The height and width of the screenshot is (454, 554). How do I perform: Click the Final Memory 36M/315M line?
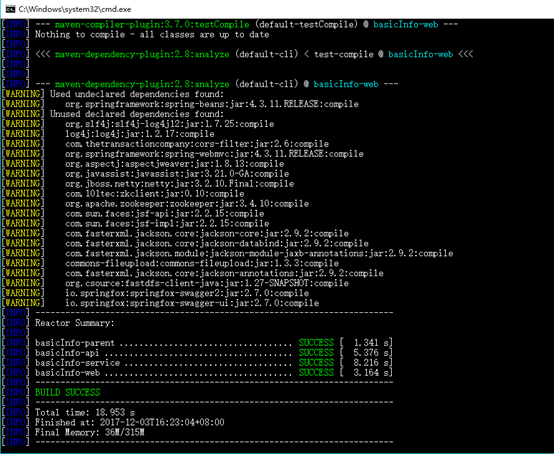point(90,432)
